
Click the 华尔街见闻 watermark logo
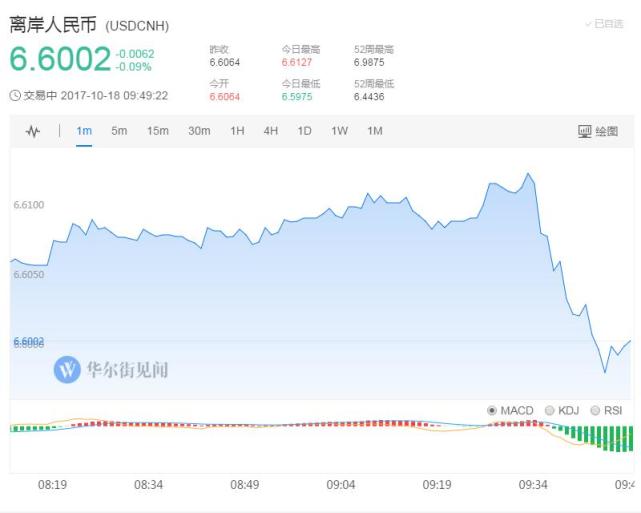tap(68, 370)
